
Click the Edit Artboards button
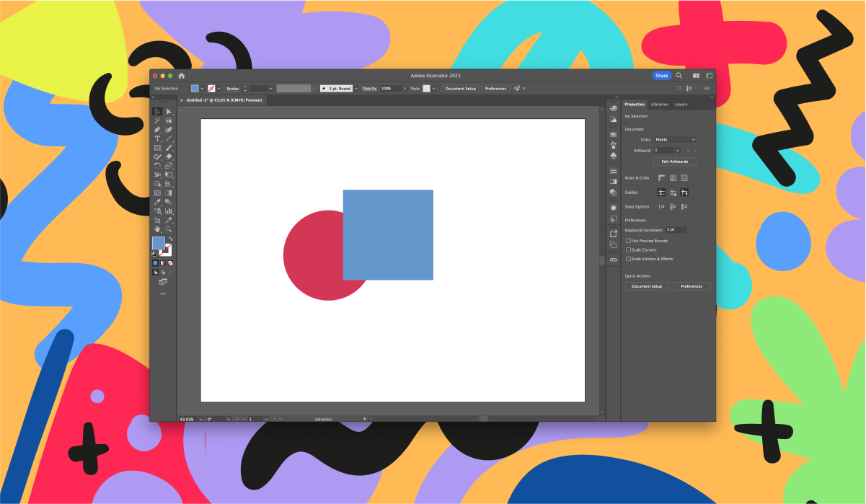coord(674,161)
